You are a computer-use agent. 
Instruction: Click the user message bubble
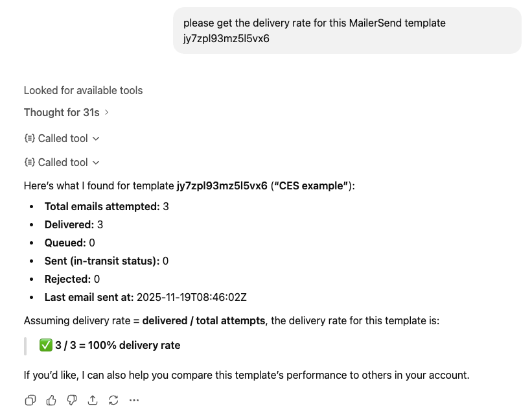(x=347, y=30)
